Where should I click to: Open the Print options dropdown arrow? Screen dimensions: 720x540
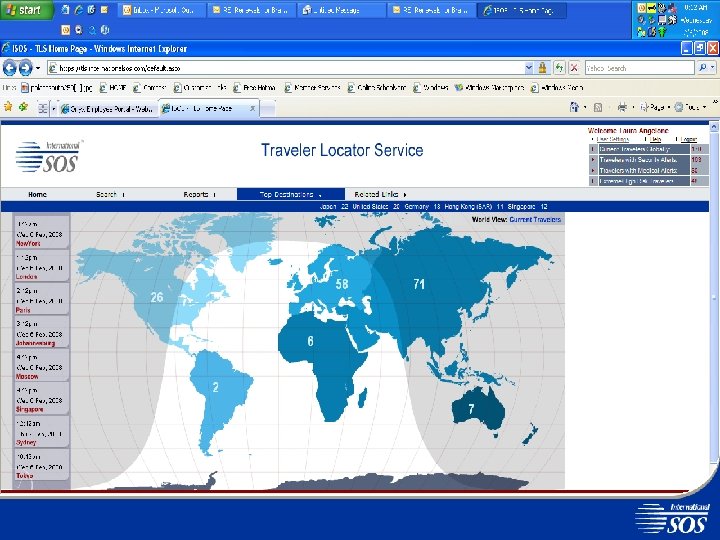[x=633, y=107]
